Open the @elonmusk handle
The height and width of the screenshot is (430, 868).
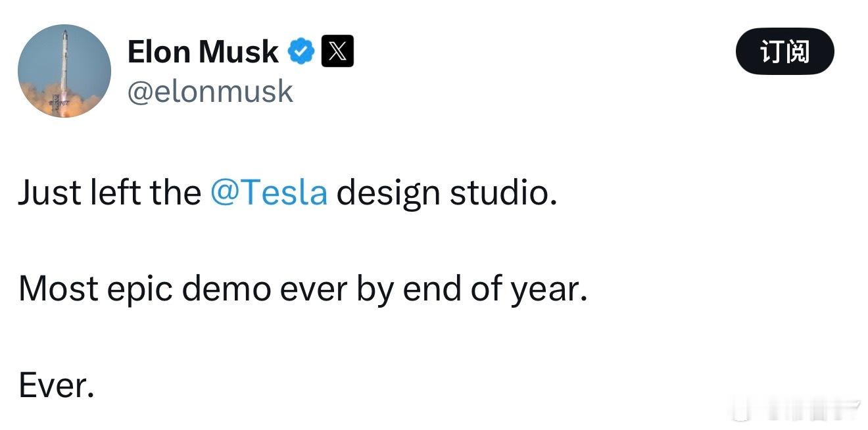coord(210,91)
